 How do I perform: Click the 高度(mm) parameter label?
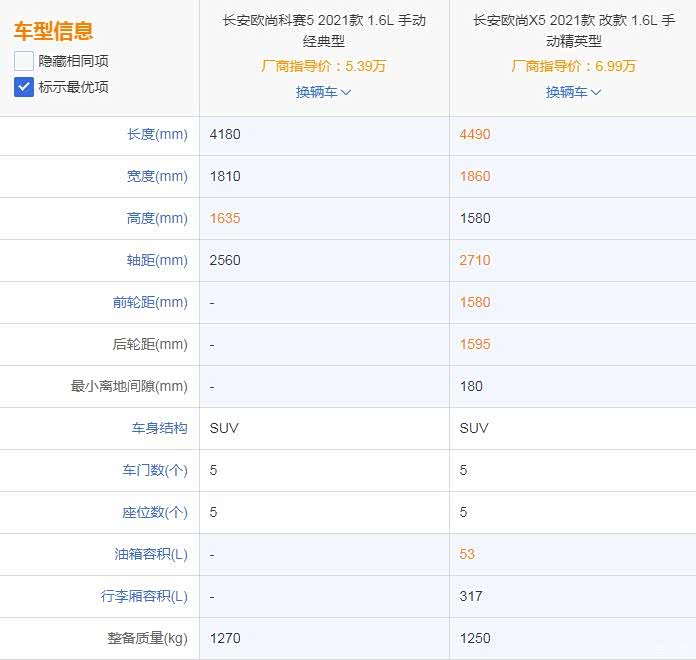pyautogui.click(x=157, y=218)
